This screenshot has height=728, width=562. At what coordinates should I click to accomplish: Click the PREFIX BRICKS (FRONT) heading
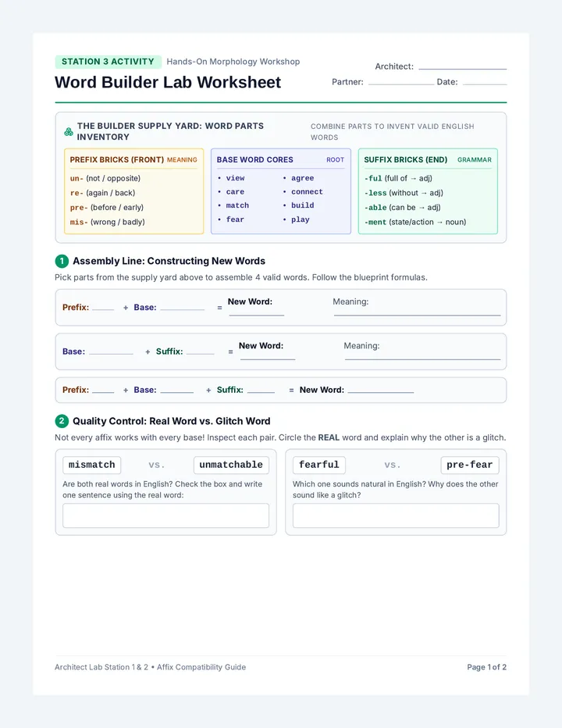click(117, 159)
